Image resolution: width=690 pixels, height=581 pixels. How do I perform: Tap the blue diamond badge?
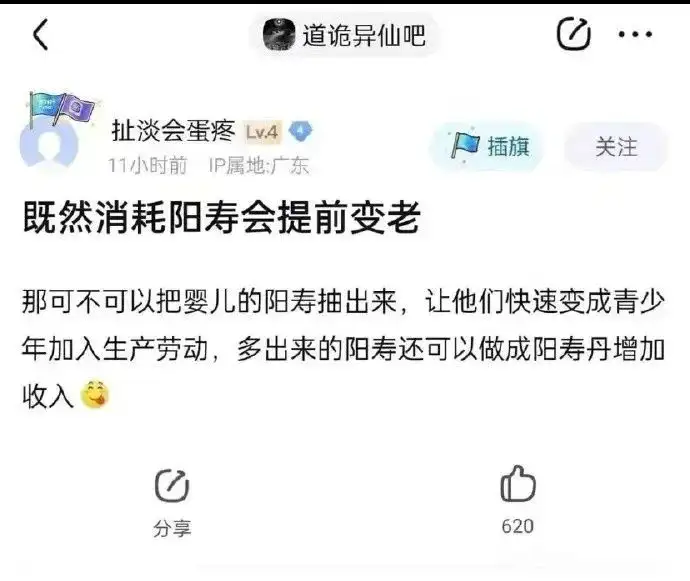tap(300, 131)
